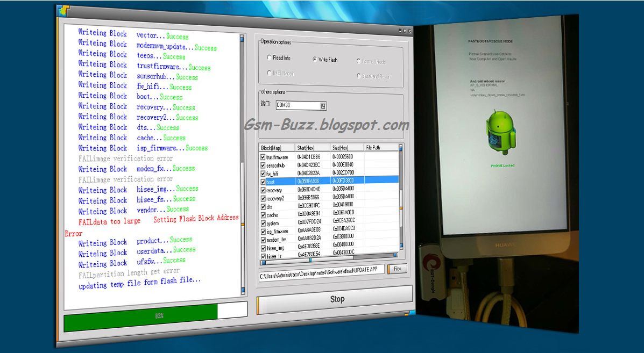Click modem_fw size value 0x03800000
Viewport: 644px width, 353px height.
pyautogui.click(x=343, y=236)
